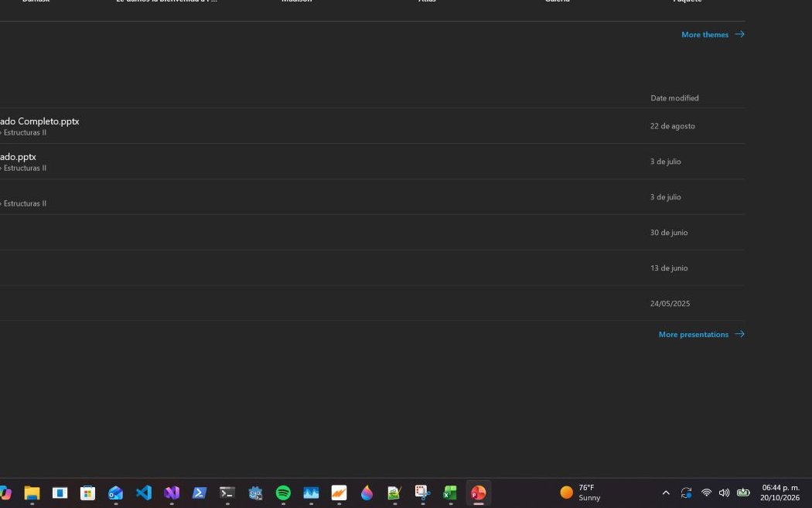Open the Snipping Tool taskbar icon

pyautogui.click(x=422, y=493)
